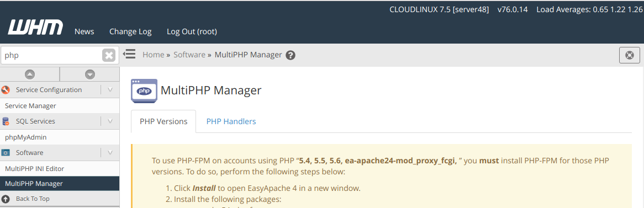
Task: Open the Change Log link
Action: [x=130, y=31]
